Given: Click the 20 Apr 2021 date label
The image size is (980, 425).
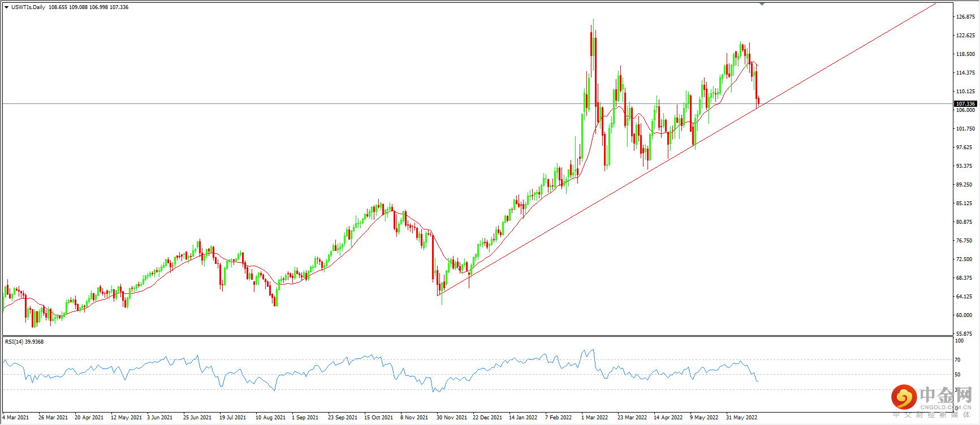Looking at the screenshot, I should pos(89,418).
